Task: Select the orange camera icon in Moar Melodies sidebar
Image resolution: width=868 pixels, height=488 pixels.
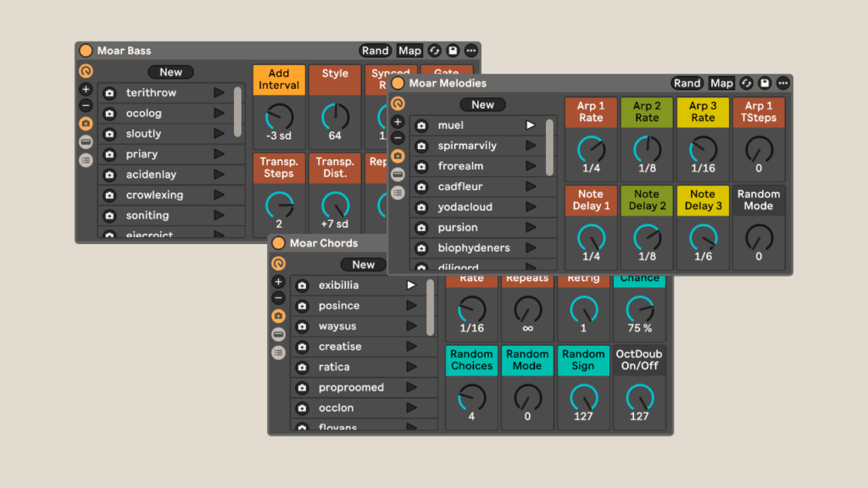Action: [398, 156]
